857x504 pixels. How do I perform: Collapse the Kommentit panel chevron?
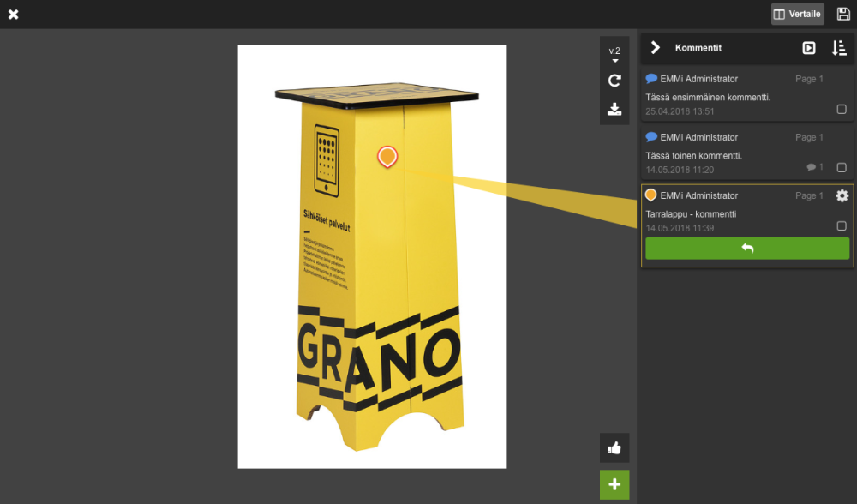point(656,47)
